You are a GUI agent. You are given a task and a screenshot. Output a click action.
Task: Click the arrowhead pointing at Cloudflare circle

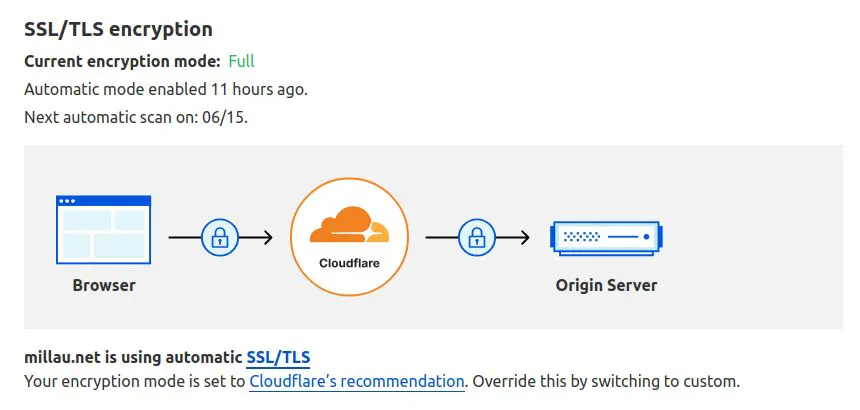266,237
